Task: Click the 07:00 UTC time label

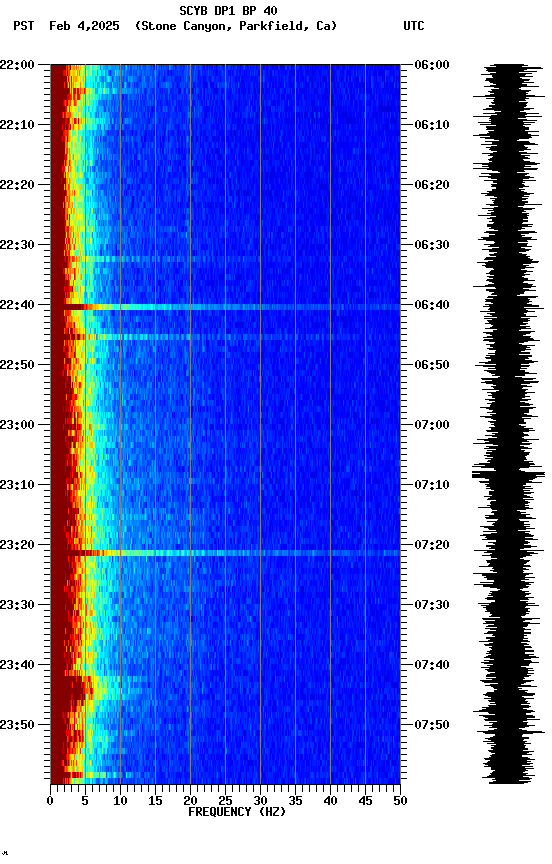Action: (x=432, y=425)
